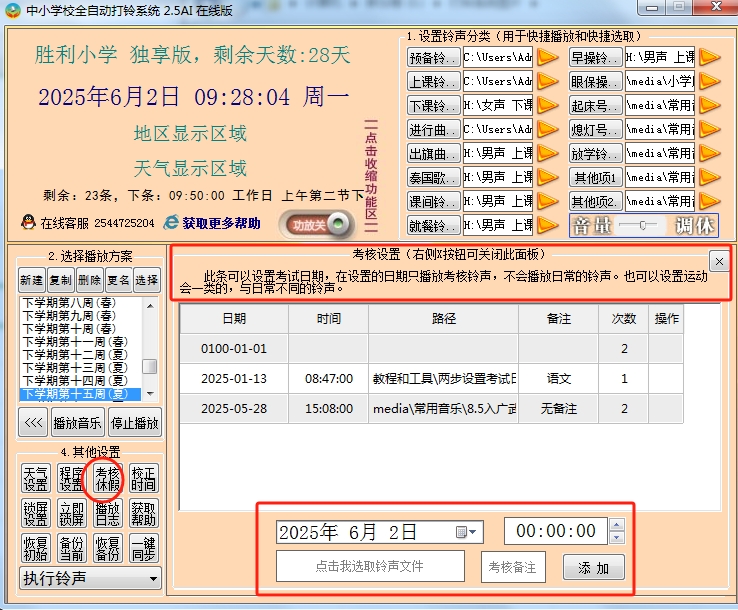Click 新建 to create a plan
This screenshot has height=610, width=738.
(x=31, y=280)
